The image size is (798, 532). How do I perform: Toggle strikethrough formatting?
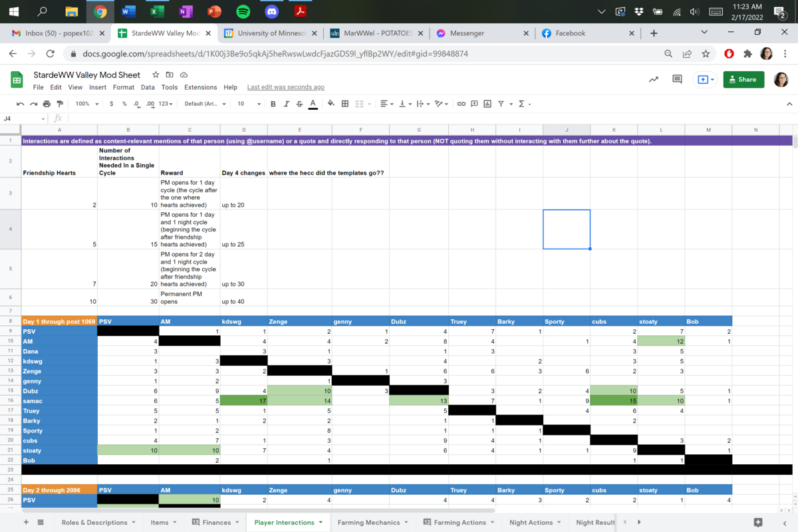(x=299, y=104)
